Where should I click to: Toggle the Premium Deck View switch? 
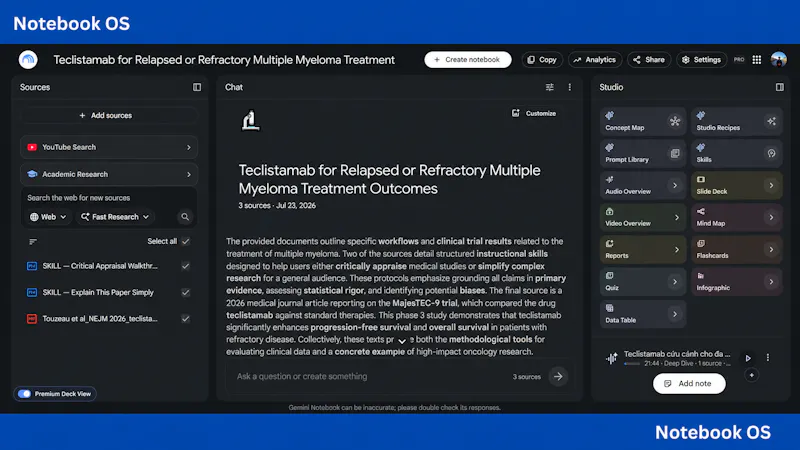tap(24, 394)
